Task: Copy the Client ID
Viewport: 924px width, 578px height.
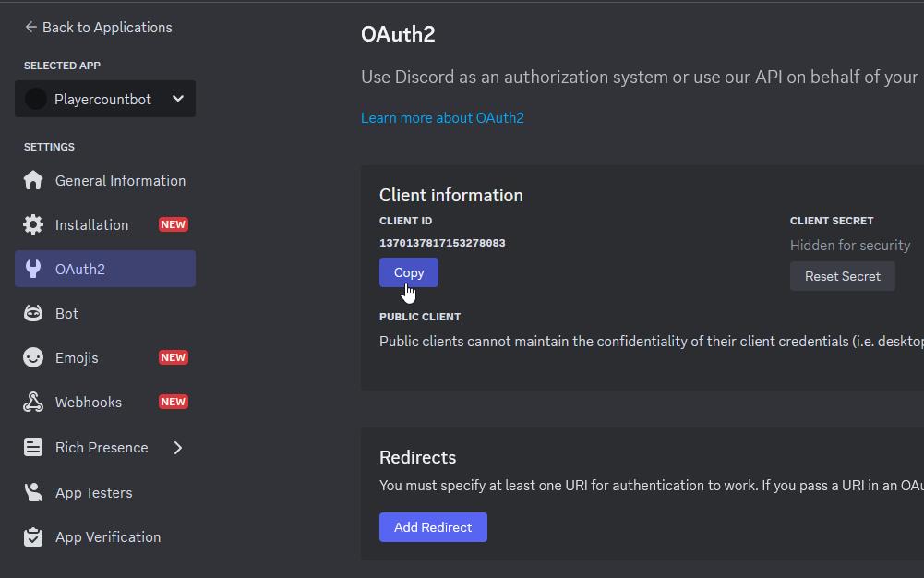Action: [x=408, y=272]
